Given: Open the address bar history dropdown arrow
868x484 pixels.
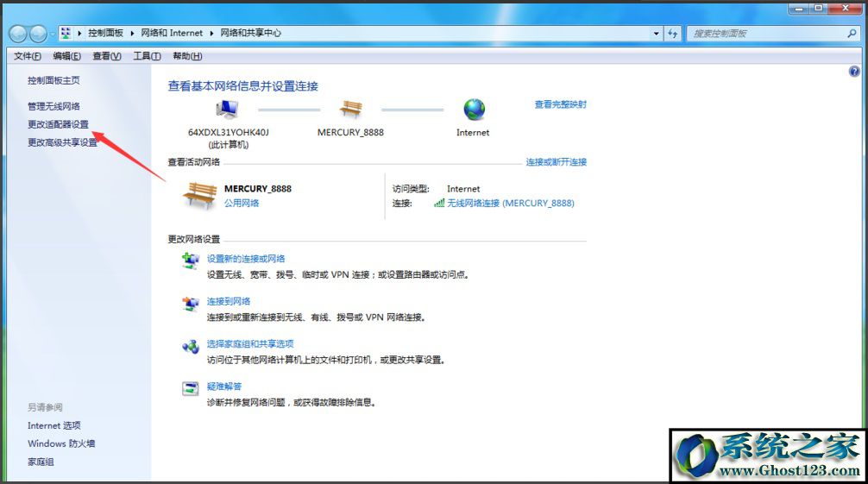Looking at the screenshot, I should [656, 34].
